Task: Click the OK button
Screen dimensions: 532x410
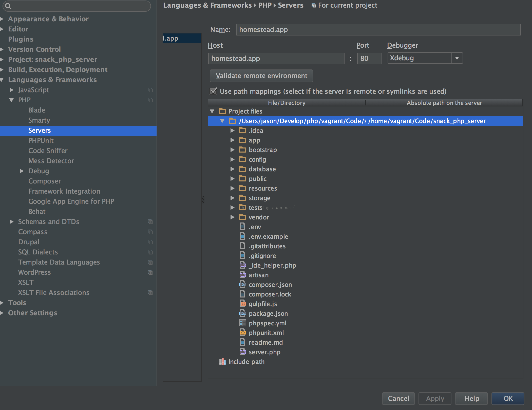Action: click(x=508, y=398)
